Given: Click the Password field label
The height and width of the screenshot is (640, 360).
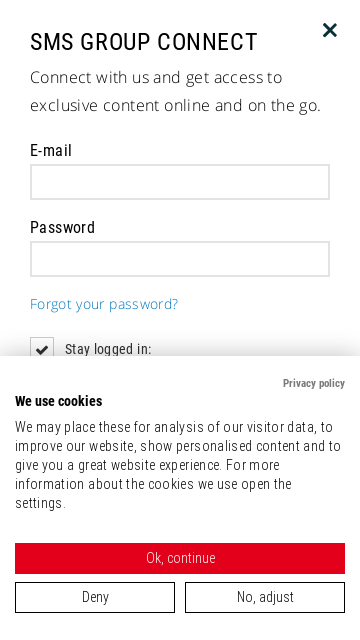Looking at the screenshot, I should (x=62, y=227).
